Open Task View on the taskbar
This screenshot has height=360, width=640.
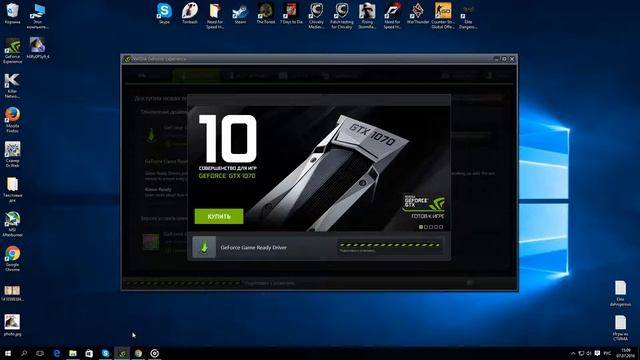click(x=40, y=353)
